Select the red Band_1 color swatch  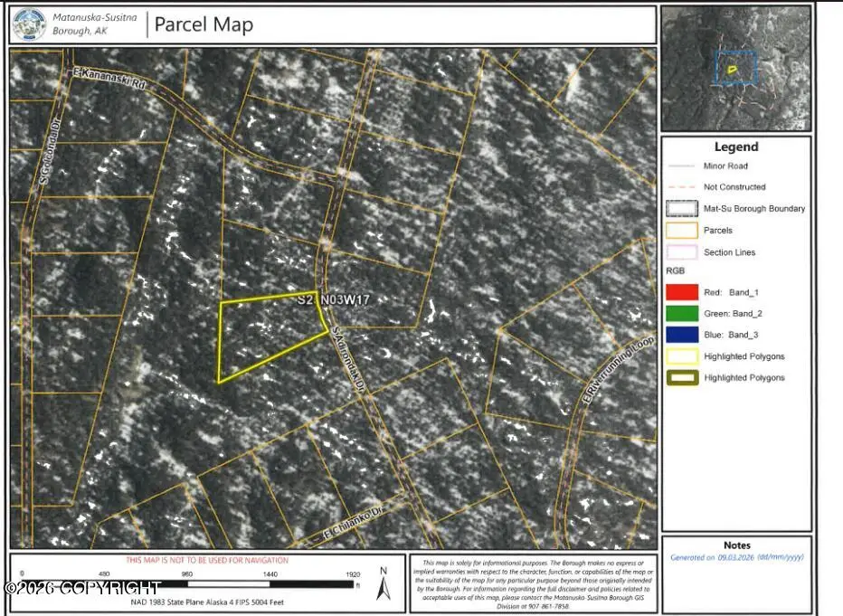681,292
